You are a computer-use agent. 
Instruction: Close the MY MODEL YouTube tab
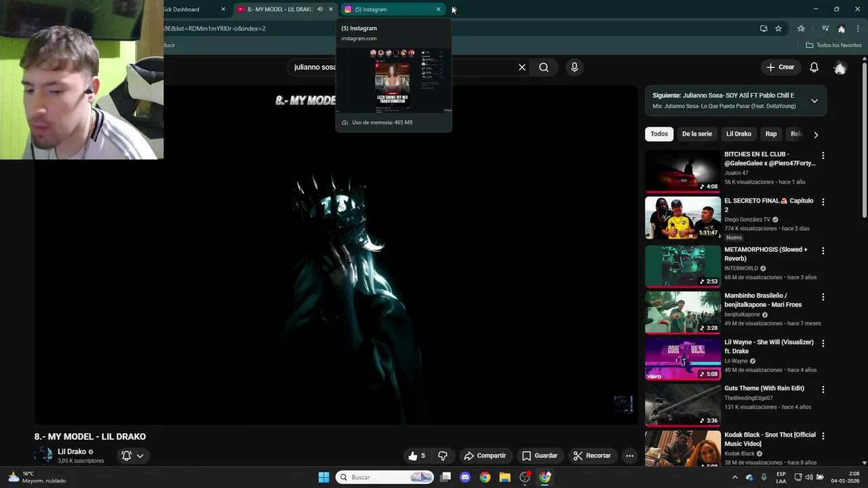[331, 9]
